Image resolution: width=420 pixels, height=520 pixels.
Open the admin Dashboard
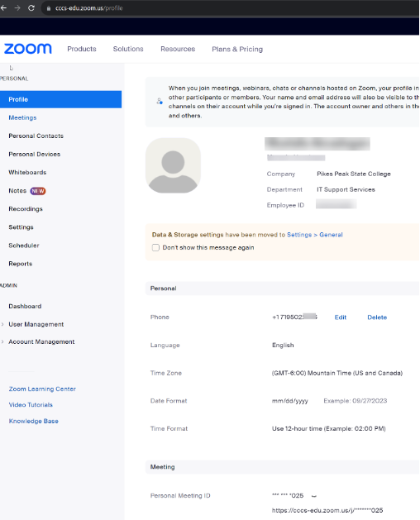pyautogui.click(x=25, y=306)
